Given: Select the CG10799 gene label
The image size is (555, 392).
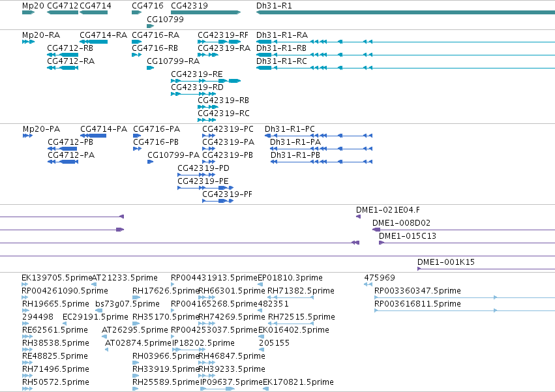Looking at the screenshot, I should click(165, 19).
